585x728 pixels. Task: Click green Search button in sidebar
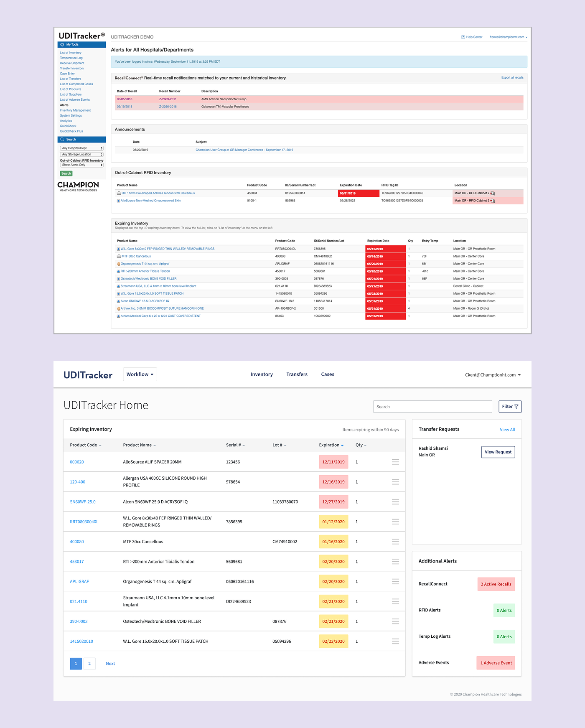(66, 173)
